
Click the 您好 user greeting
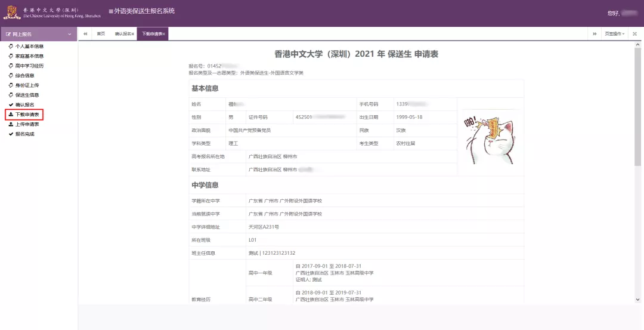tap(622, 14)
